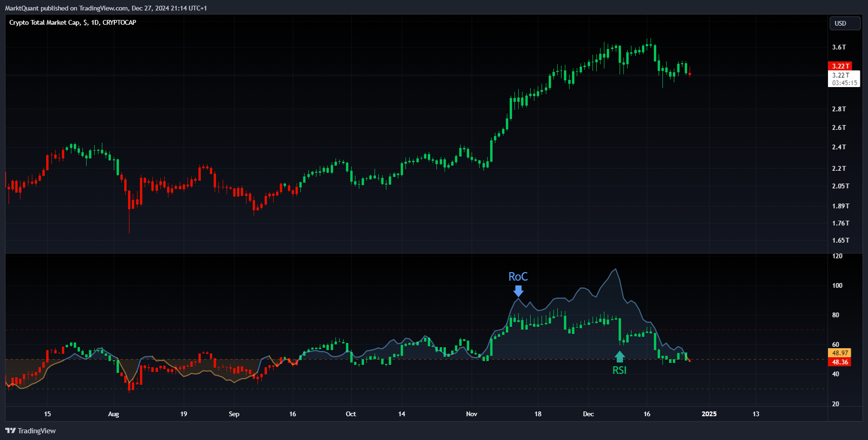Click the orange 48.97 indicator value
868x440 pixels.
point(839,353)
